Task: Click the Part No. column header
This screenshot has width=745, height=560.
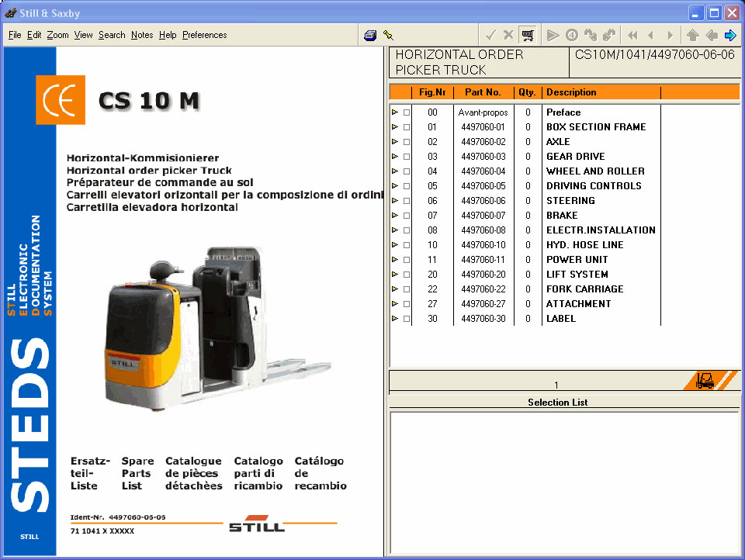Action: [x=483, y=92]
